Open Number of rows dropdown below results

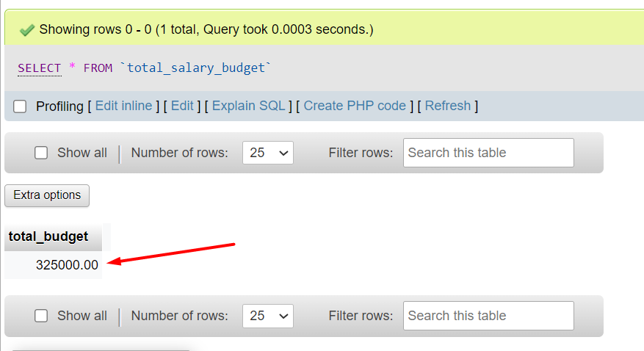(x=267, y=316)
